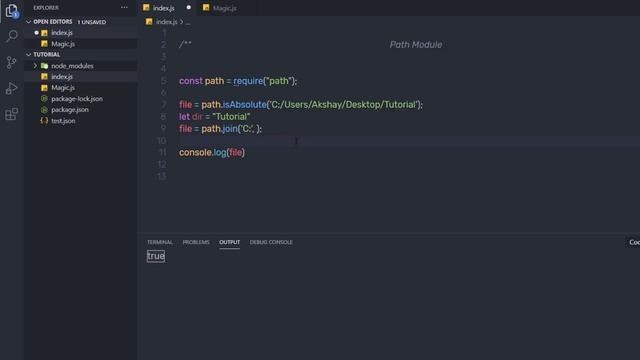Open the Extensions view icon
The height and width of the screenshot is (360, 640).
11,114
